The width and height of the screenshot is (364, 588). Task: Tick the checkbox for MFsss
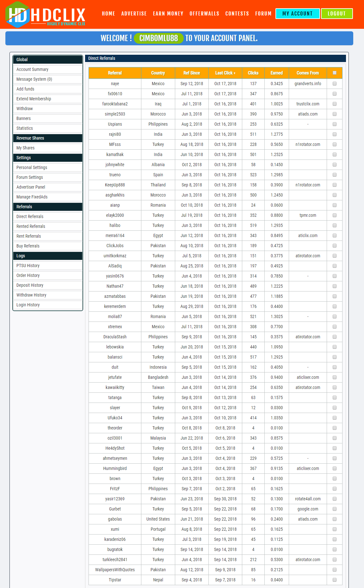tap(335, 144)
